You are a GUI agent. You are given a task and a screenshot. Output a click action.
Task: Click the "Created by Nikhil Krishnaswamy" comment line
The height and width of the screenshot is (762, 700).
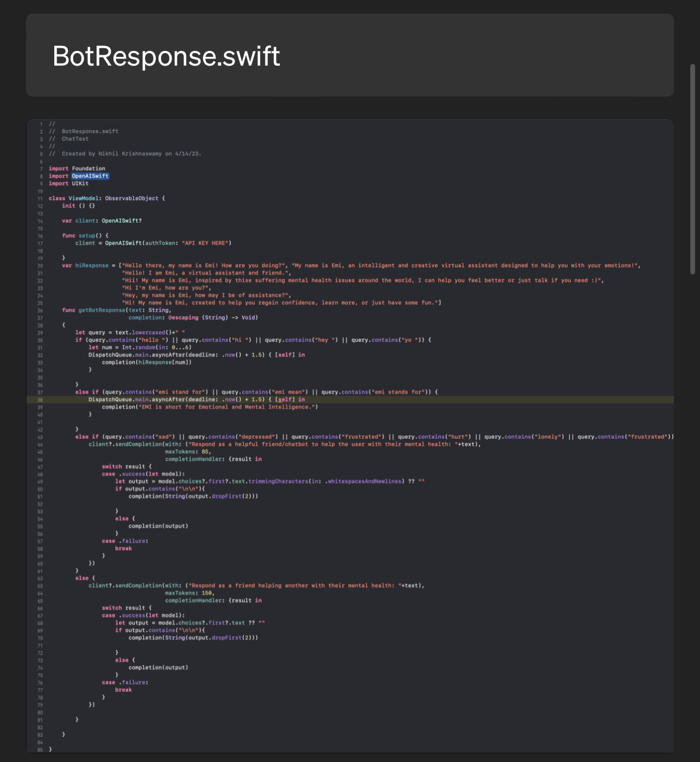125,153
